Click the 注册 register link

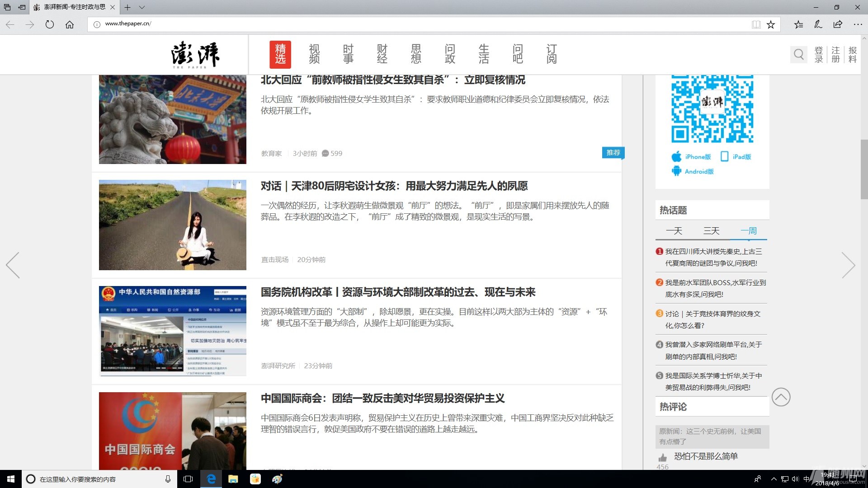pyautogui.click(x=835, y=55)
